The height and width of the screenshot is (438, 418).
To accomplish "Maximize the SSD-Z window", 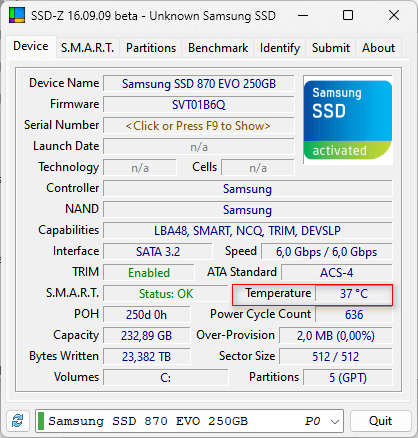I will point(348,15).
